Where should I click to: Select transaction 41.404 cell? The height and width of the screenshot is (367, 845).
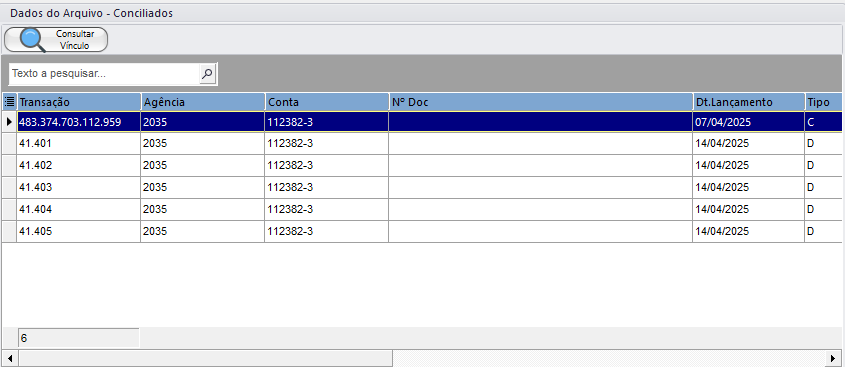(x=79, y=209)
